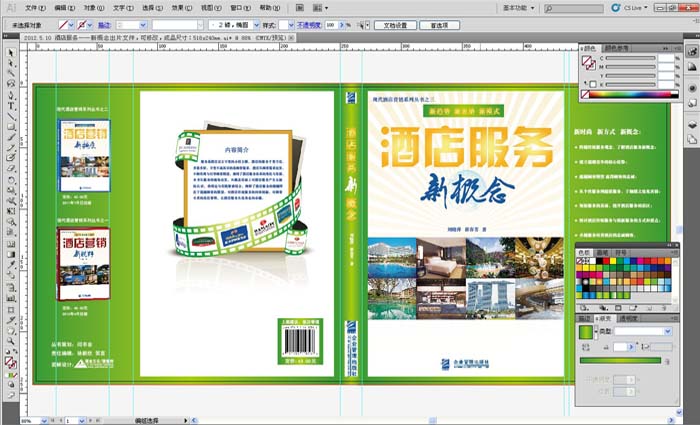Select the Rectangle tool in toolbox
The height and width of the screenshot is (425, 700).
click(x=11, y=127)
